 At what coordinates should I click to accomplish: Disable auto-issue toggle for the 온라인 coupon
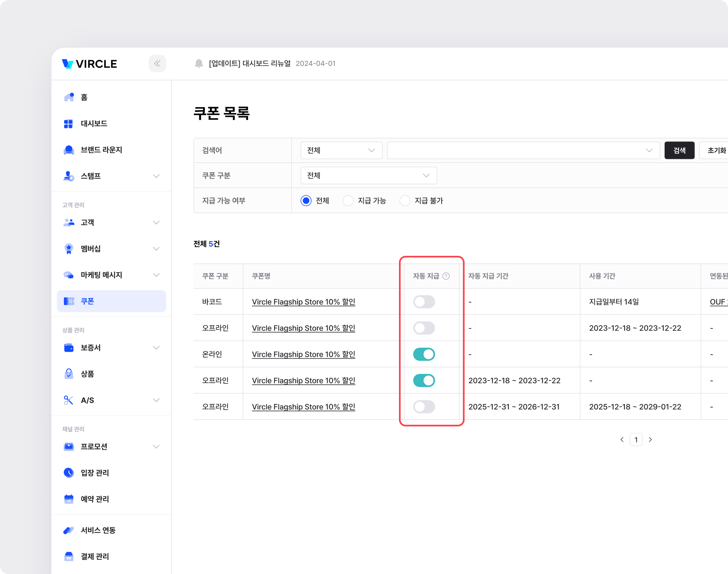pos(424,354)
